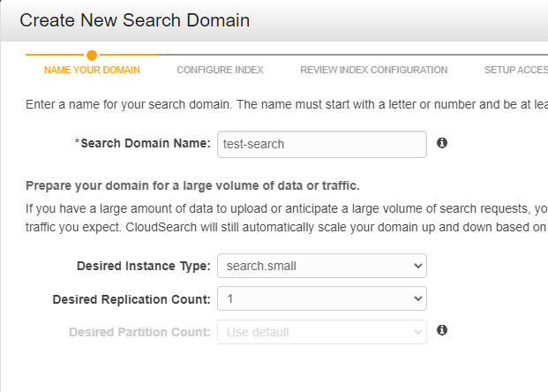Click the orange step indicator circle
The height and width of the screenshot is (392, 548).
pos(92,55)
